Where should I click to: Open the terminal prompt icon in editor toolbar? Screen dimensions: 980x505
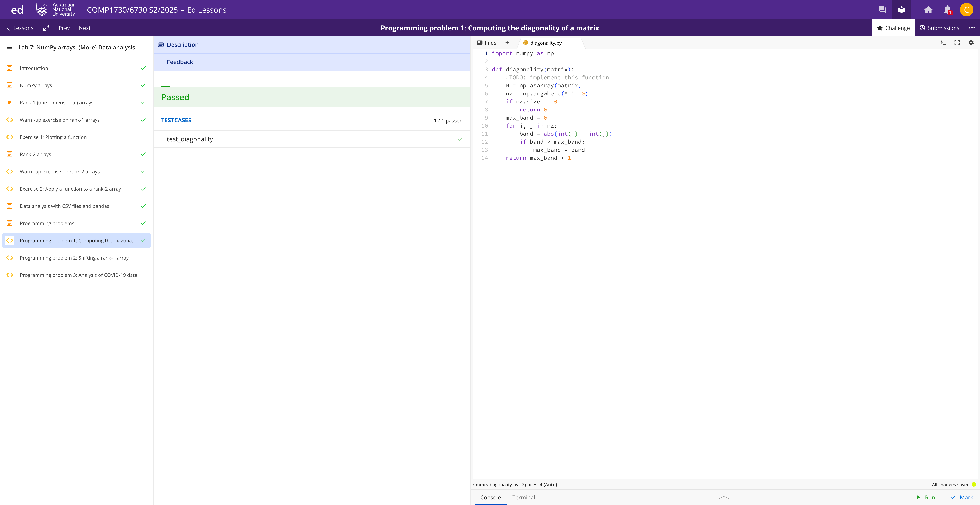(x=943, y=43)
